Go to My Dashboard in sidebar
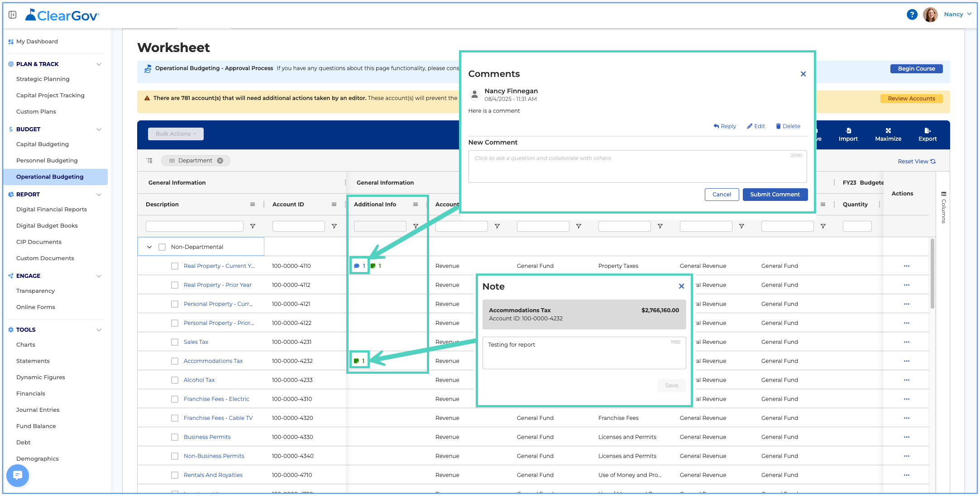The image size is (980, 496). (37, 42)
